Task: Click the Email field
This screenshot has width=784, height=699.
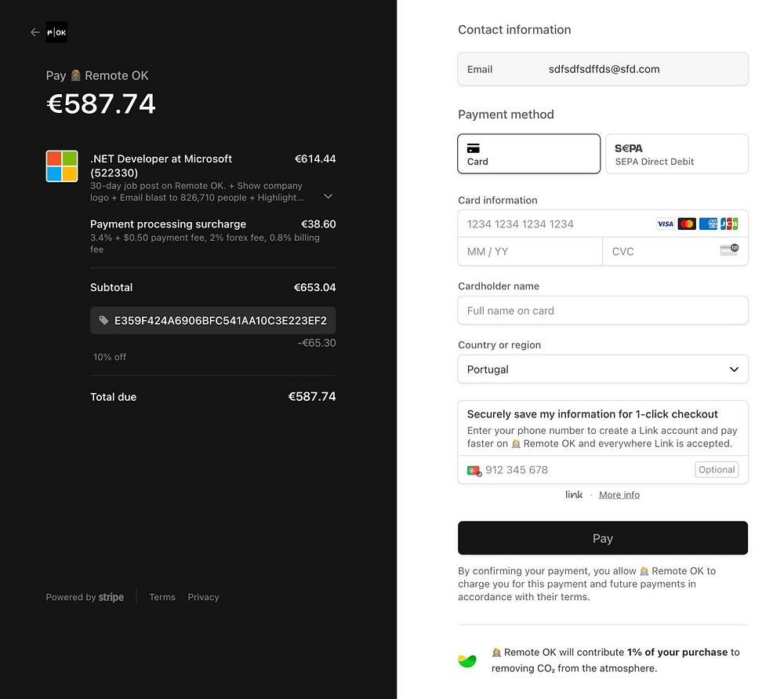Action: (602, 69)
